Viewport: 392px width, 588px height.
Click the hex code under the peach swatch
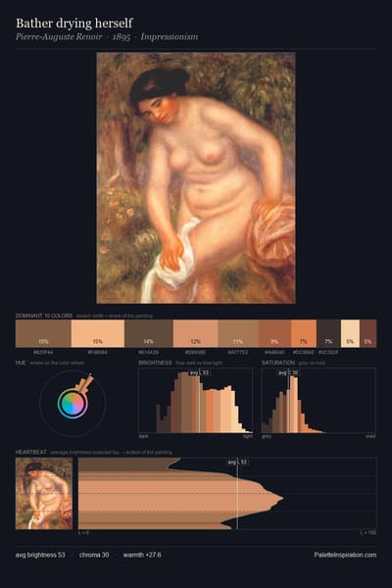[98, 353]
